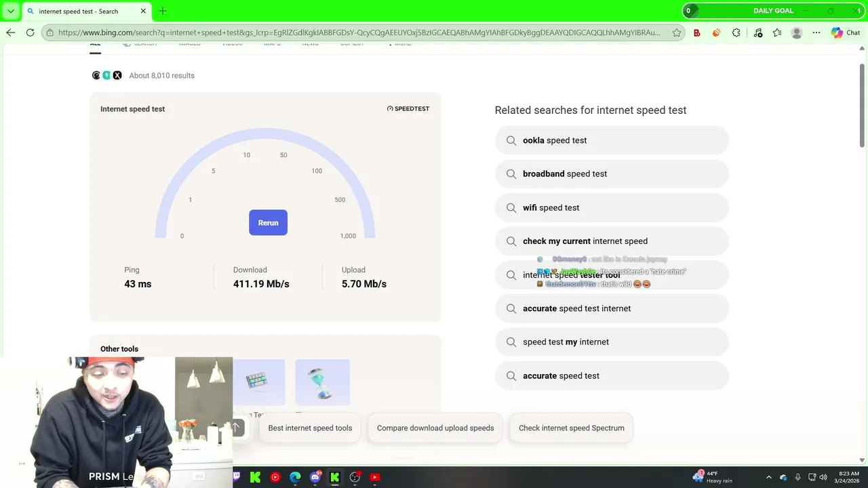Open Discord from the taskbar
Screen dimensions: 868x488
tap(315, 477)
